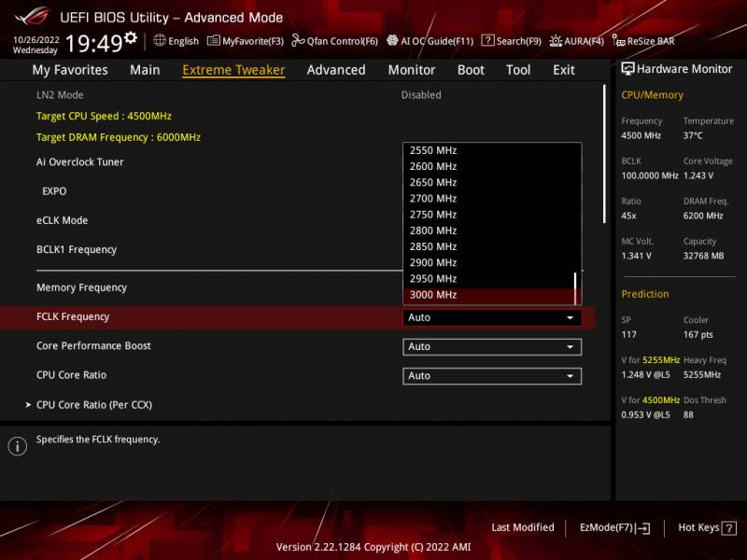Click Last Modified button
The width and height of the screenshot is (747, 560).
point(523,527)
